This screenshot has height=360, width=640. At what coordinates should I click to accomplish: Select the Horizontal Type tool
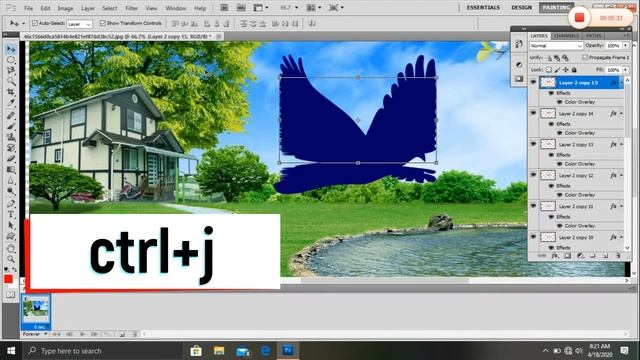point(11,214)
